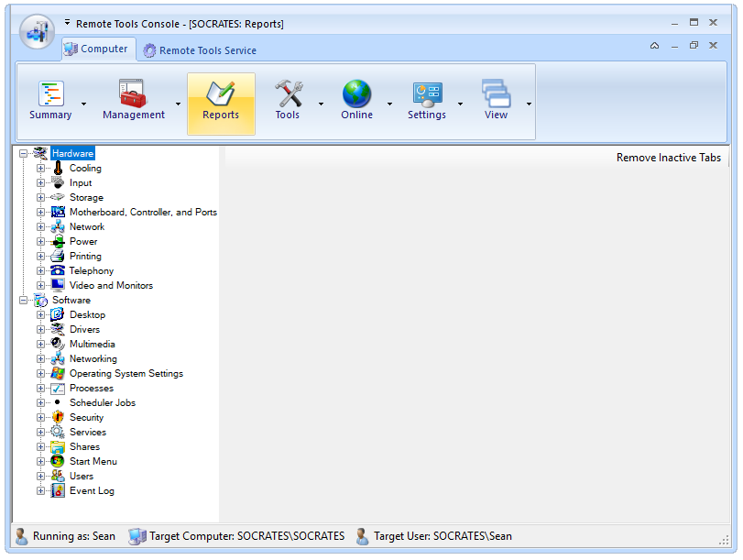This screenshot has width=743, height=560.
Task: Click the Running as: Sean status entry
Action: tap(65, 536)
